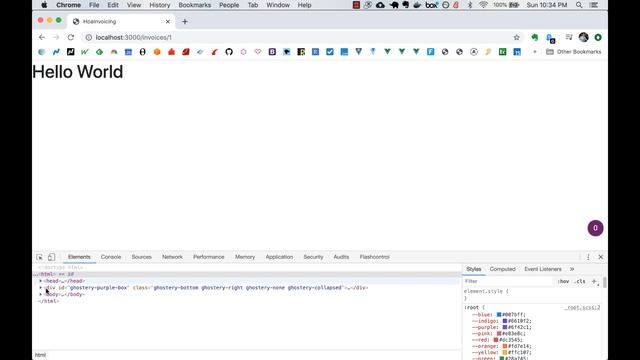Toggle the device toolbar icon in DevTools

(x=51, y=257)
